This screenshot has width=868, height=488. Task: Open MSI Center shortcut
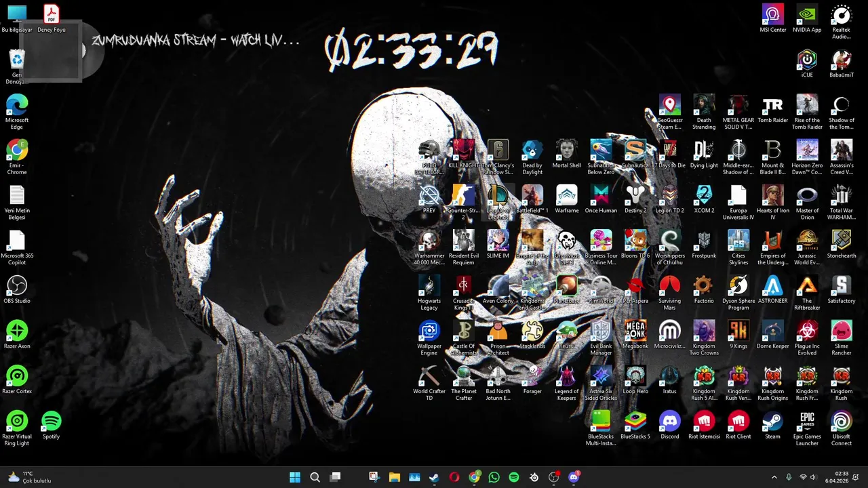[x=772, y=19]
